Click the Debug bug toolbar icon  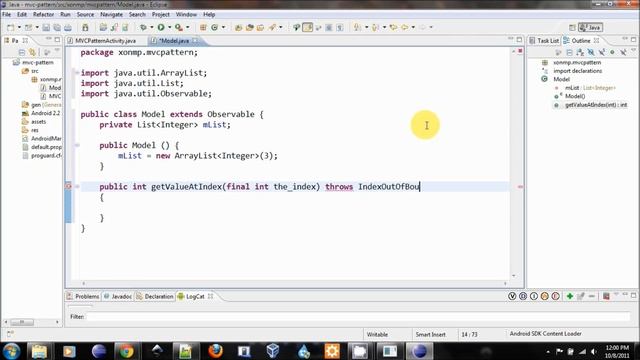point(143,27)
